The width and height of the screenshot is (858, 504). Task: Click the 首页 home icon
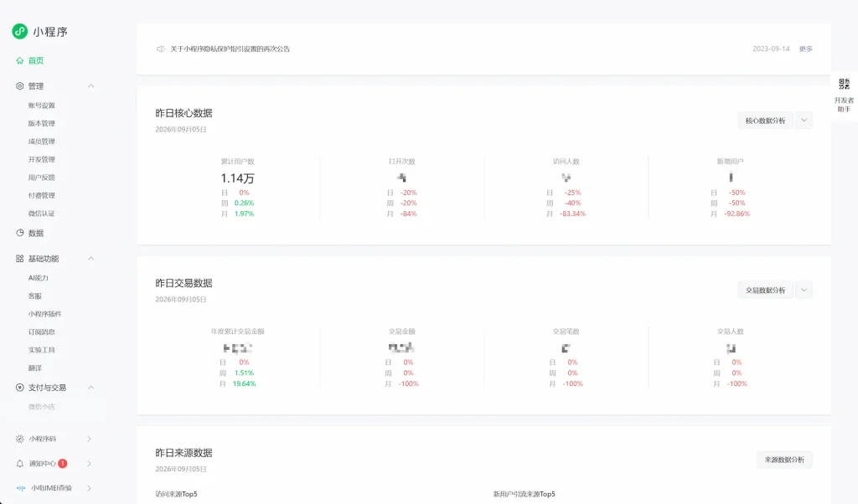pos(20,60)
